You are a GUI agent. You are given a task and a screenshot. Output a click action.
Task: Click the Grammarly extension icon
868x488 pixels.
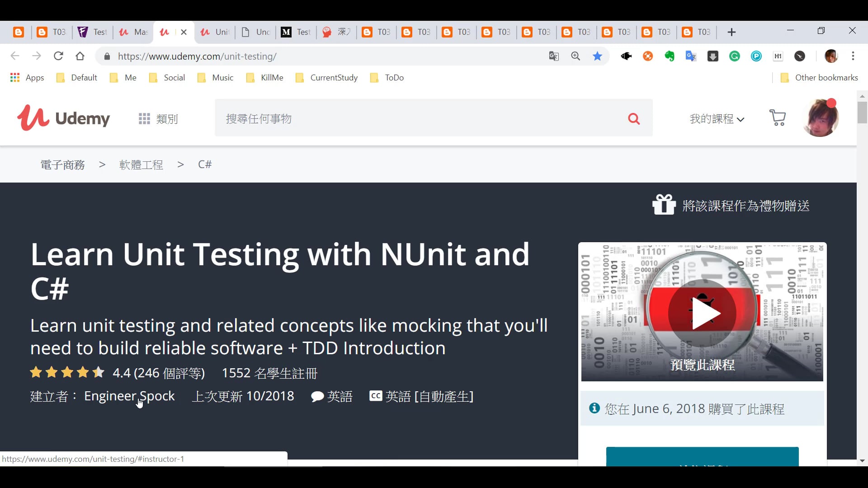(x=735, y=56)
